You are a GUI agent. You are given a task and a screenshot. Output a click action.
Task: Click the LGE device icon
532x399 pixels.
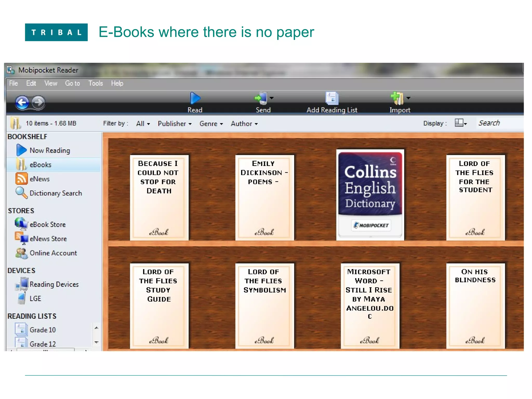[x=22, y=298]
